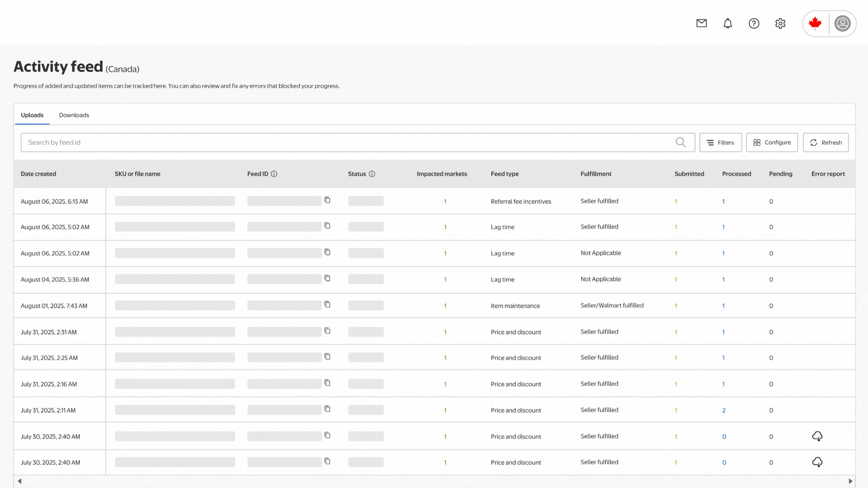Image resolution: width=868 pixels, height=488 pixels.
Task: Open notifications bell icon
Action: tap(728, 23)
